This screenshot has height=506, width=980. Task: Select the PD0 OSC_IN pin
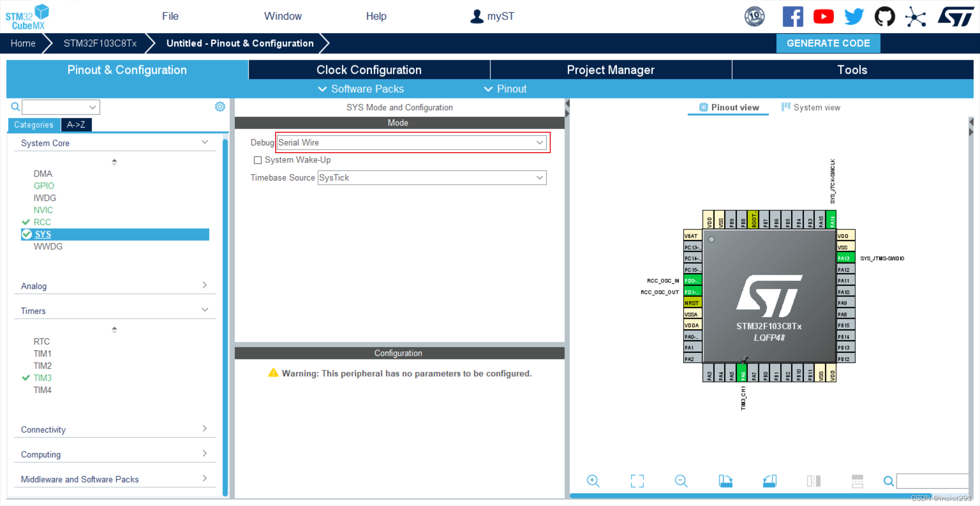point(693,280)
